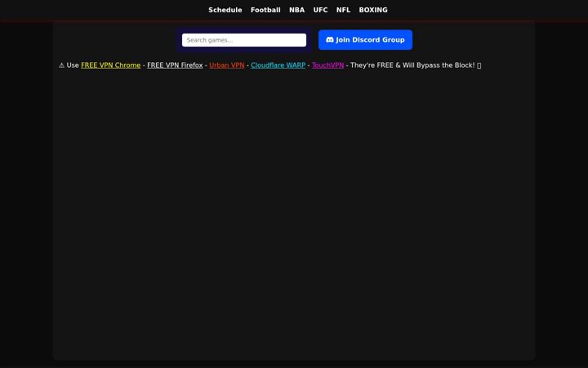
Task: Visit the TouchVPN link
Action: [x=327, y=65]
